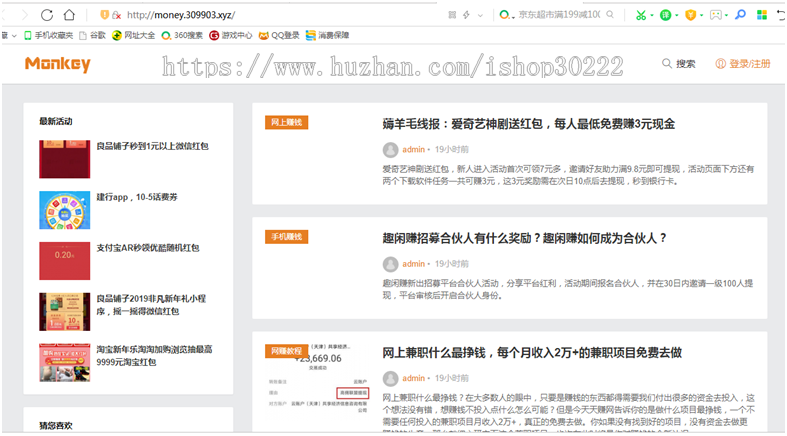This screenshot has height=436, width=787.
Task: Open 消费保障 bookmark
Action: [x=327, y=35]
